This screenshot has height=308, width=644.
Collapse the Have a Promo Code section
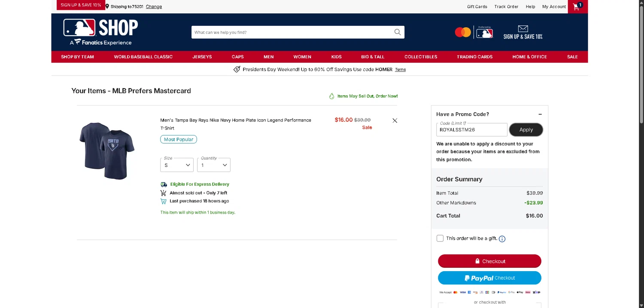point(540,115)
